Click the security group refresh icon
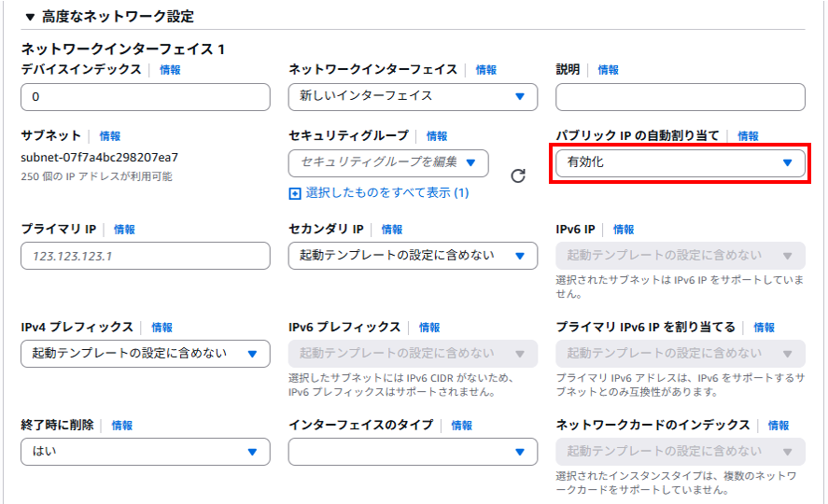Screen dimensions: 828x504 [518, 175]
